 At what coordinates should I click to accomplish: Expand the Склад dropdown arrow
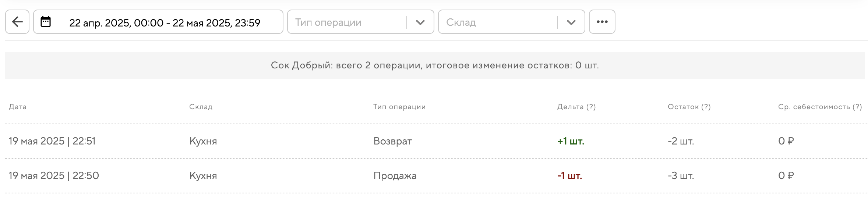coord(571,22)
